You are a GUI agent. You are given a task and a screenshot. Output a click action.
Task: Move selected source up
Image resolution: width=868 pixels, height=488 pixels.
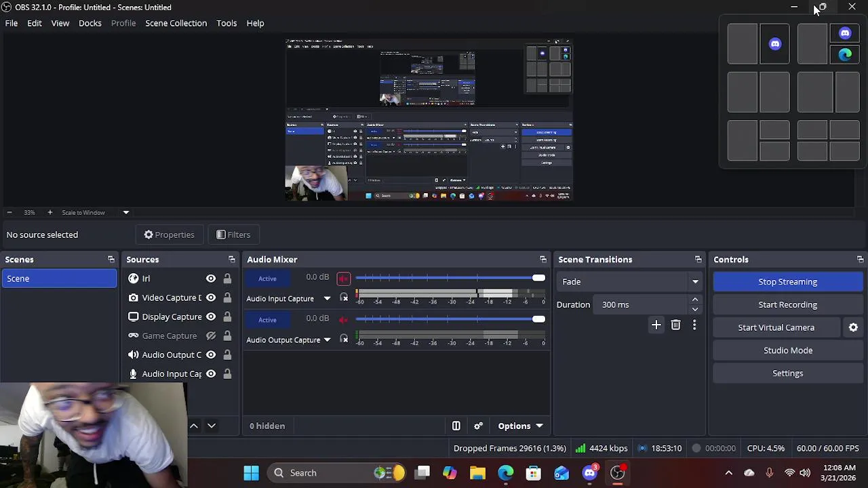[194, 426]
